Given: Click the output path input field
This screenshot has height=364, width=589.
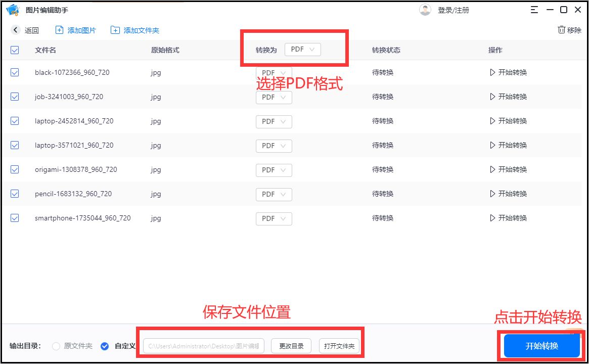Looking at the screenshot, I should [202, 346].
